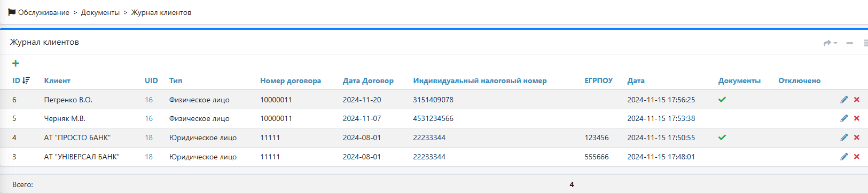868x194 pixels.
Task: Collapse the Журнал клиентов panel with minus
Action: (849, 43)
